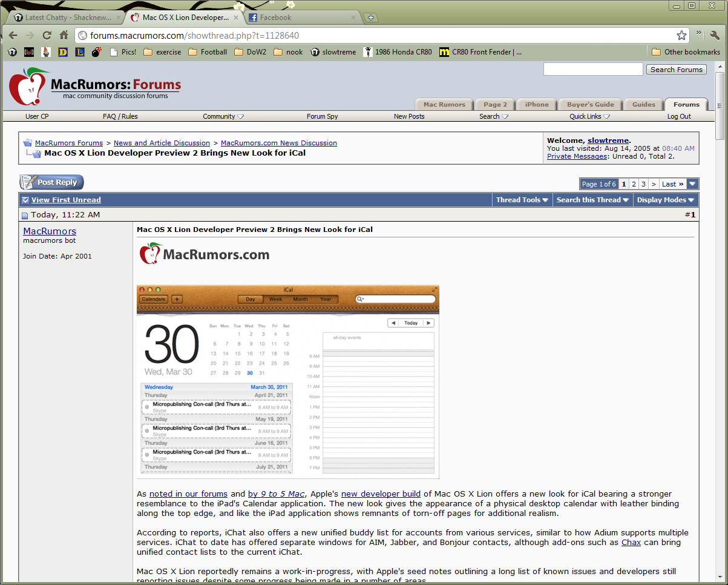Click the iCal screenshot image

[288, 382]
